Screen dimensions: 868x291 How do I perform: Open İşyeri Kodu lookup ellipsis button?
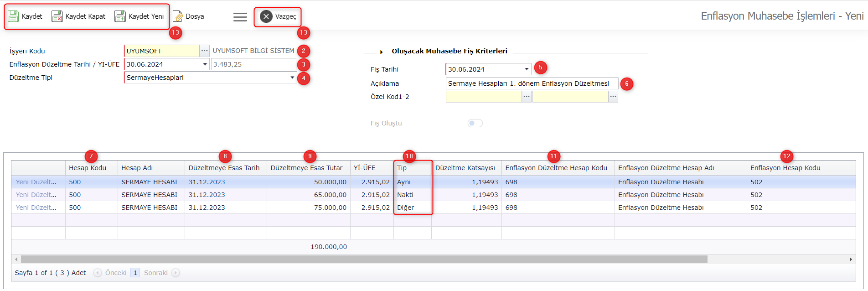pos(205,51)
